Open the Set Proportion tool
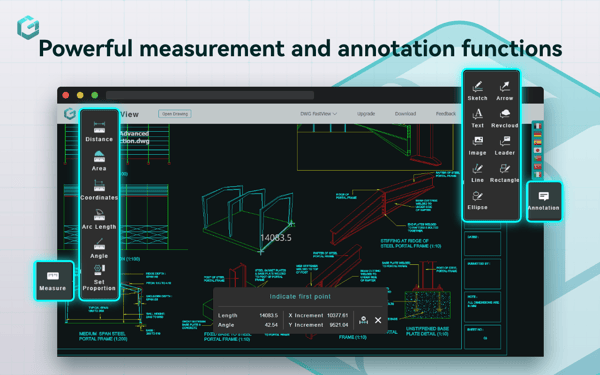Image resolution: width=600 pixels, height=375 pixels. click(x=99, y=277)
